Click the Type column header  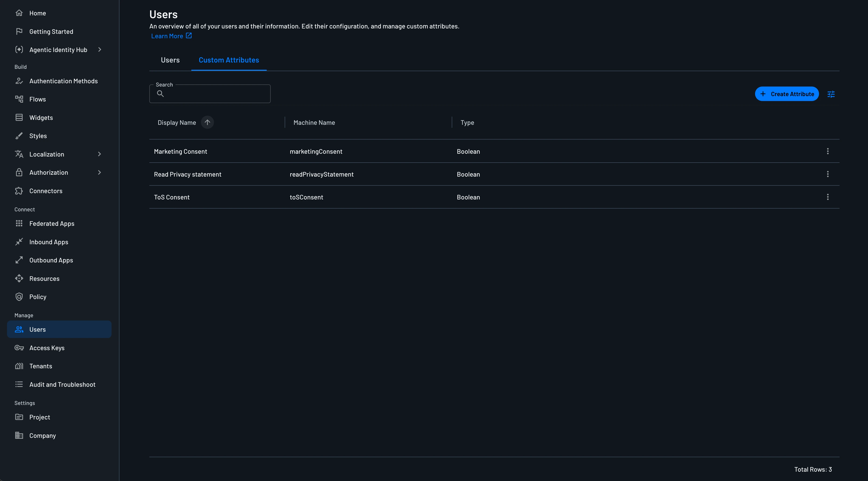[x=467, y=123]
